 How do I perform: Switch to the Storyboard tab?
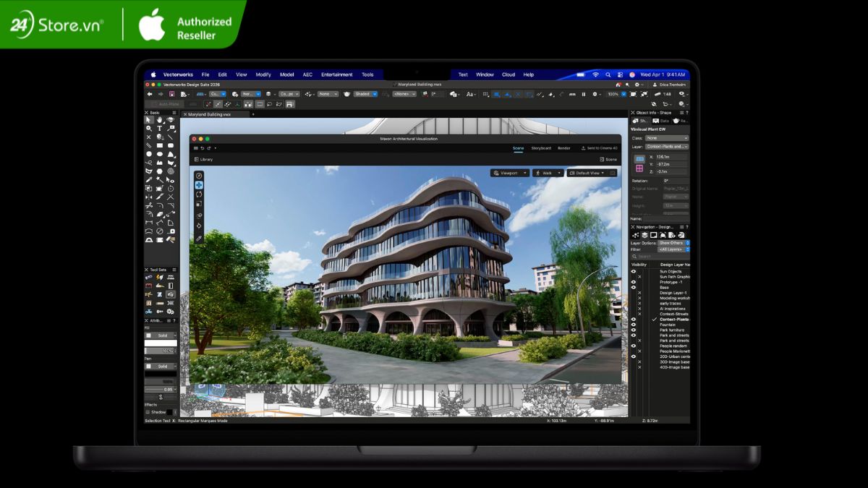point(541,148)
